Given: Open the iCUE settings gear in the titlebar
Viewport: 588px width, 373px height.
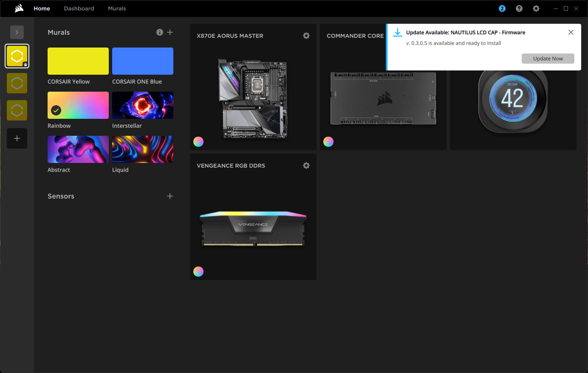Looking at the screenshot, I should click(536, 8).
